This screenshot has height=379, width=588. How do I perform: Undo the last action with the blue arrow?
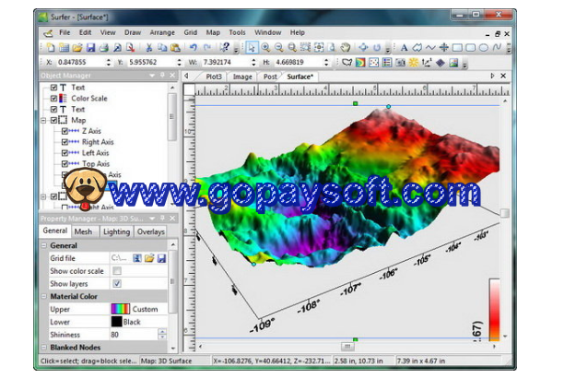click(194, 47)
